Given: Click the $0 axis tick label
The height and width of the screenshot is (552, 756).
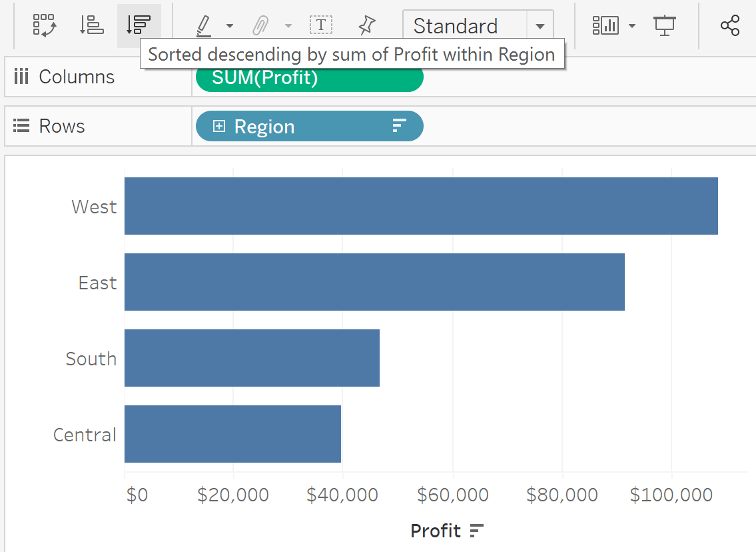Looking at the screenshot, I should coord(137,495).
